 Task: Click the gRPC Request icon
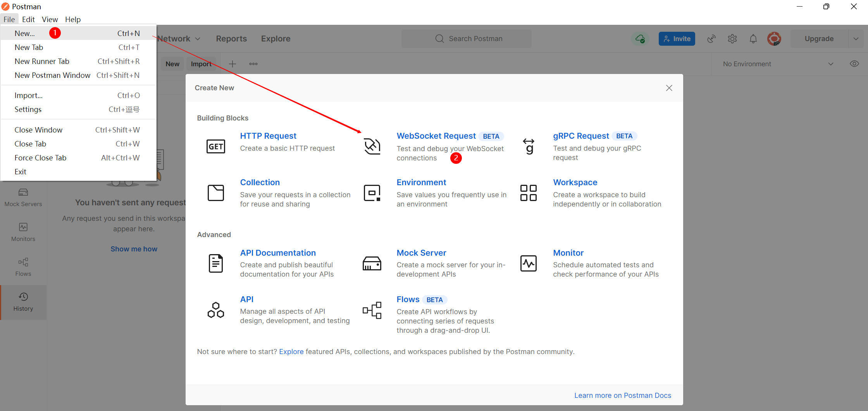click(x=529, y=146)
